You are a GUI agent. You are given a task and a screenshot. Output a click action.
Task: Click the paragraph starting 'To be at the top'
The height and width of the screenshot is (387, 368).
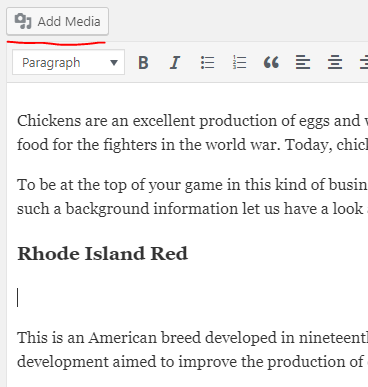pos(192,197)
